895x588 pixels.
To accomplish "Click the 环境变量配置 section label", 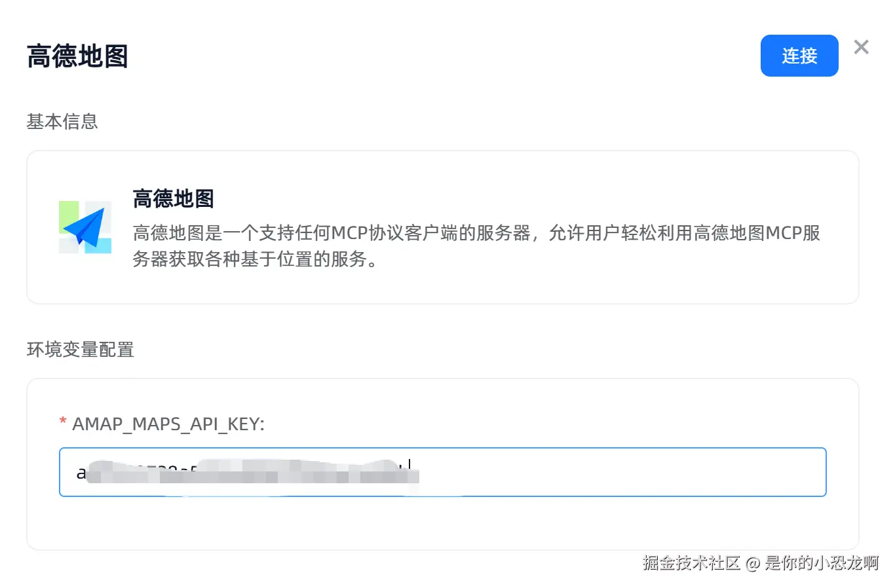I will point(80,350).
